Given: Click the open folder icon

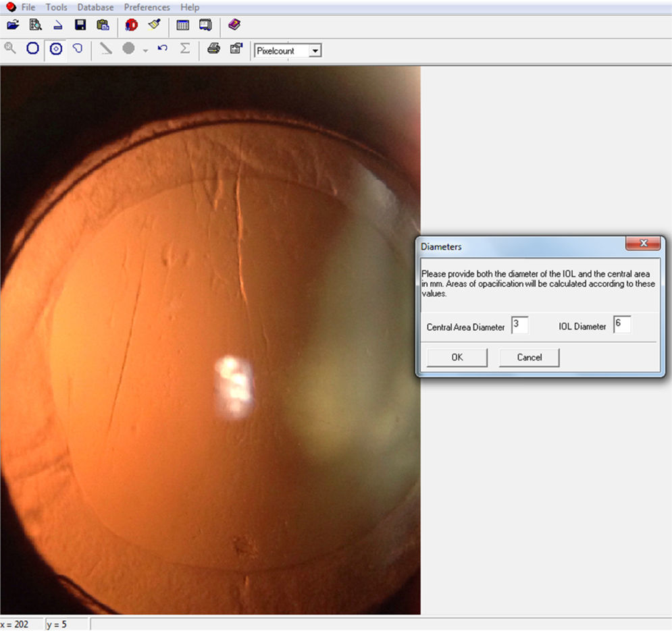Looking at the screenshot, I should pyautogui.click(x=12, y=25).
